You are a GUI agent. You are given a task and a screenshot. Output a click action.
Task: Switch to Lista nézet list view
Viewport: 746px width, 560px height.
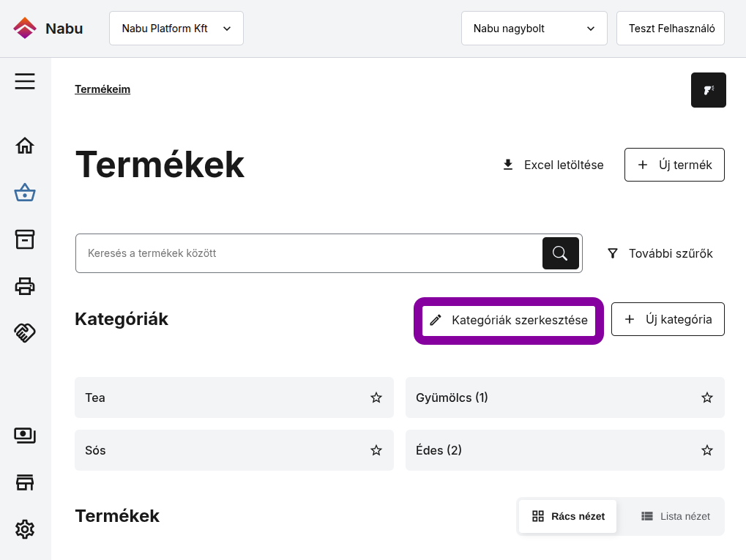coord(675,516)
